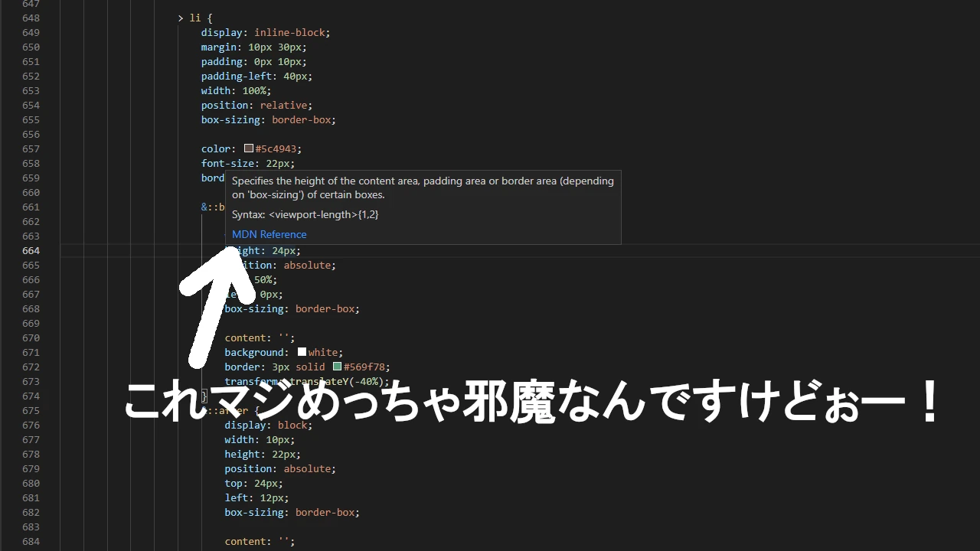Click line number 660 in gutter
980x551 pixels.
coord(31,192)
